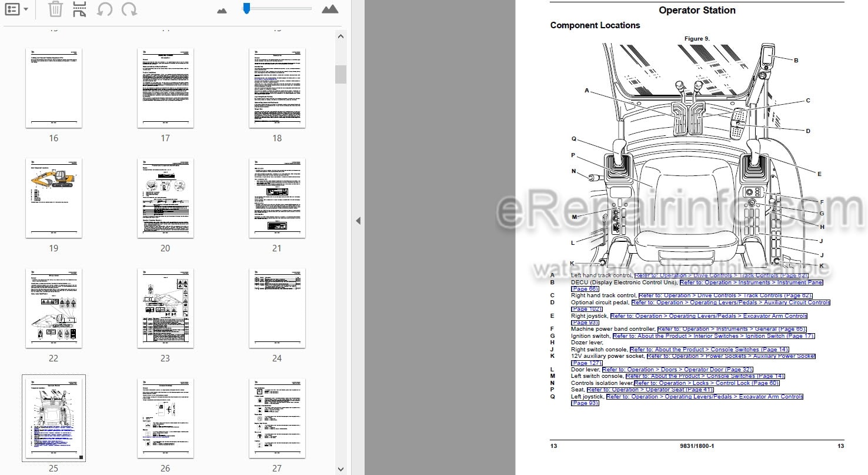Select page 16 thumbnail
The width and height of the screenshot is (868, 475).
coord(54,88)
